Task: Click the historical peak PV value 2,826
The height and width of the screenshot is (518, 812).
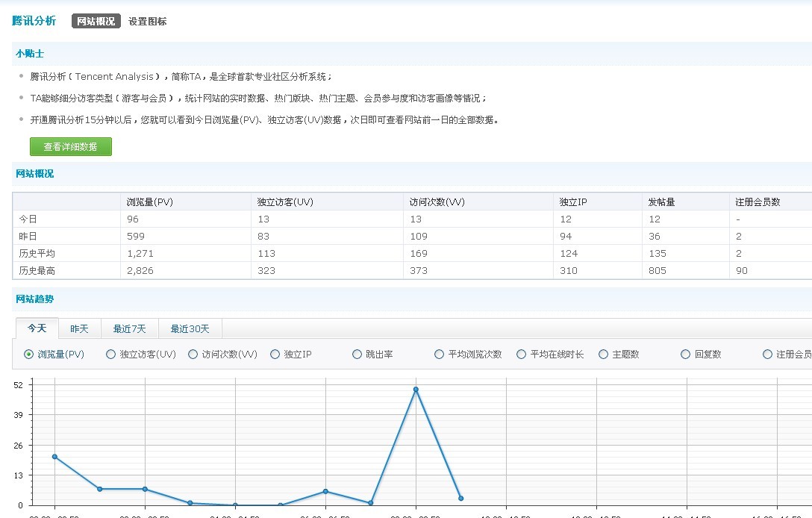Action: 140,270
